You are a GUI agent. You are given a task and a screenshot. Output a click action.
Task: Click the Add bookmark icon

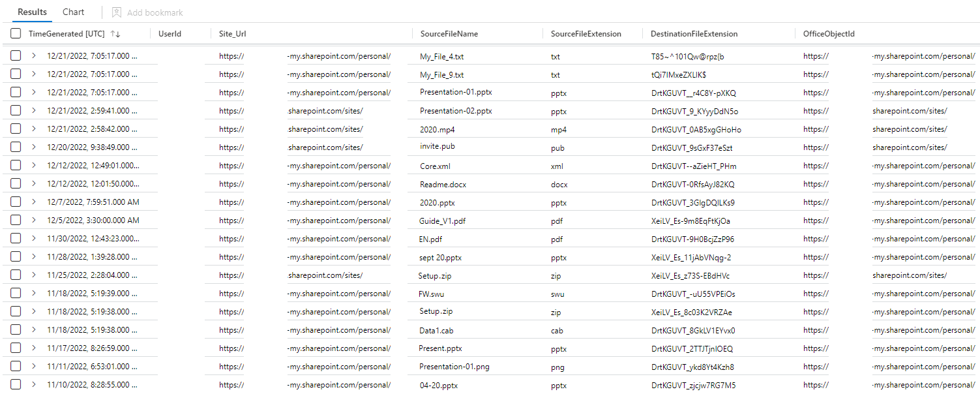pos(116,12)
